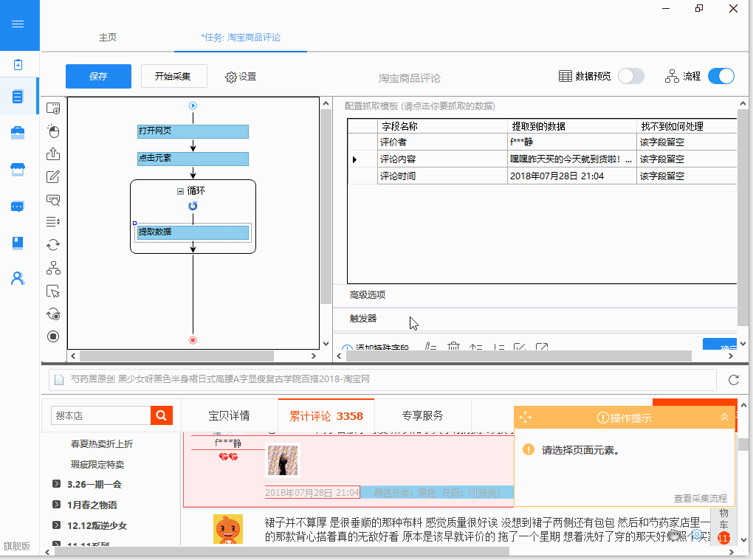
Task: Click the 开始采集 button
Action: tap(173, 76)
